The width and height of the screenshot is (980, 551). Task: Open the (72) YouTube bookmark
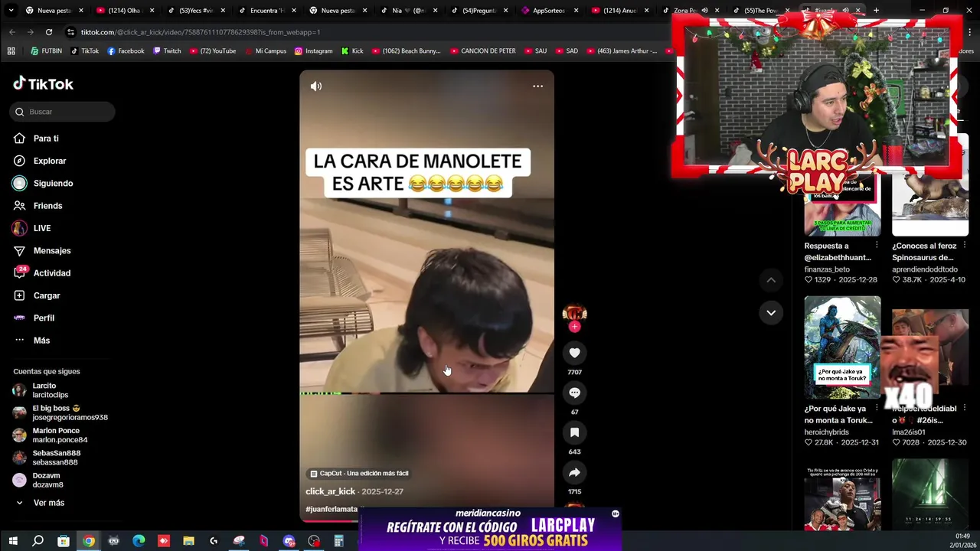(212, 51)
